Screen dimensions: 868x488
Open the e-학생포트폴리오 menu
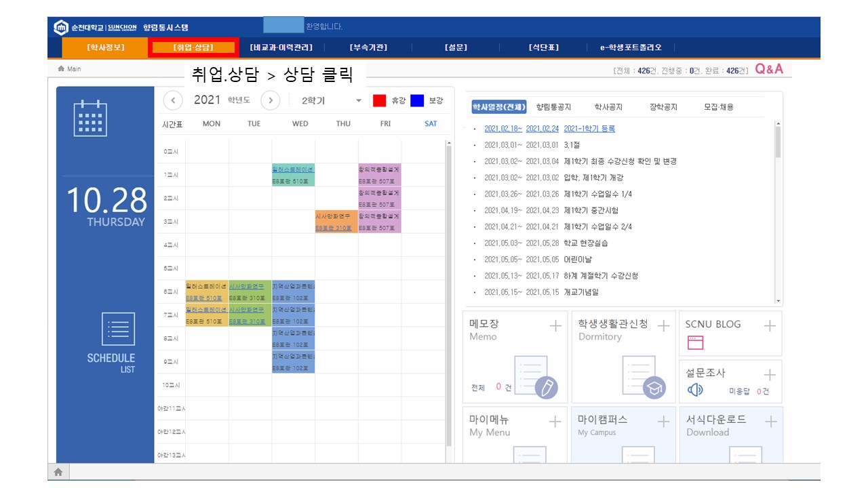tap(631, 47)
